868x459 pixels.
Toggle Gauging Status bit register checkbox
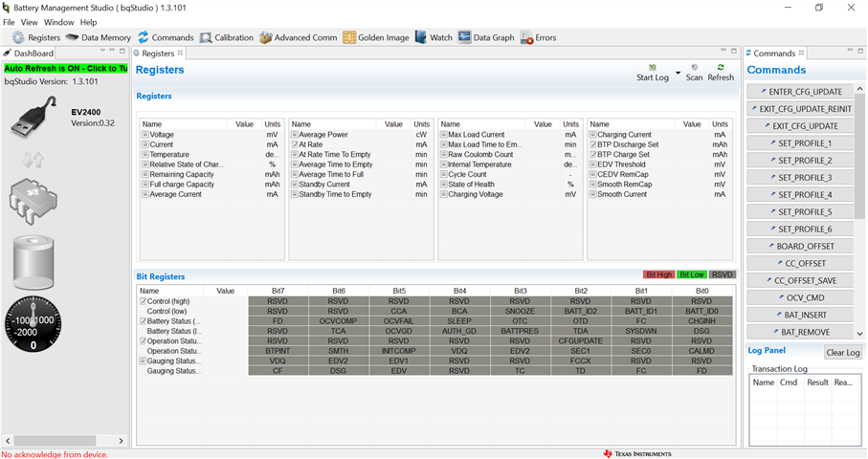pyautogui.click(x=143, y=361)
